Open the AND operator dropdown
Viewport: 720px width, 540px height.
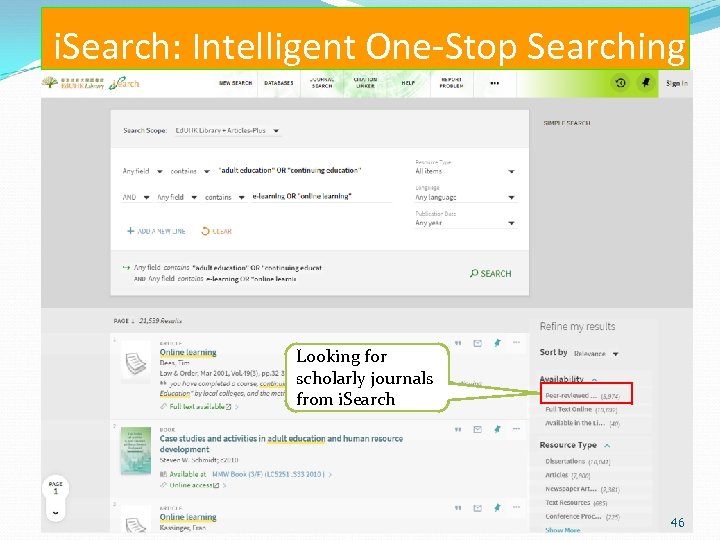(136, 197)
